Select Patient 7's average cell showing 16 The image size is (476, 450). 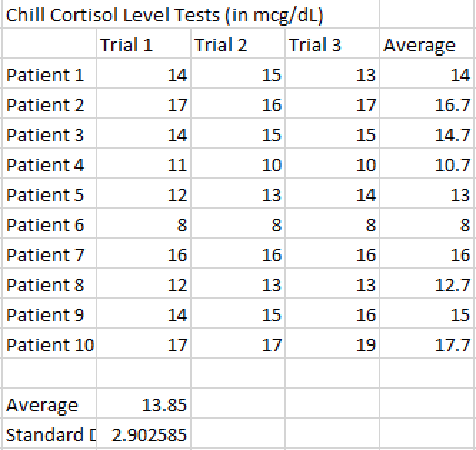[x=427, y=255]
